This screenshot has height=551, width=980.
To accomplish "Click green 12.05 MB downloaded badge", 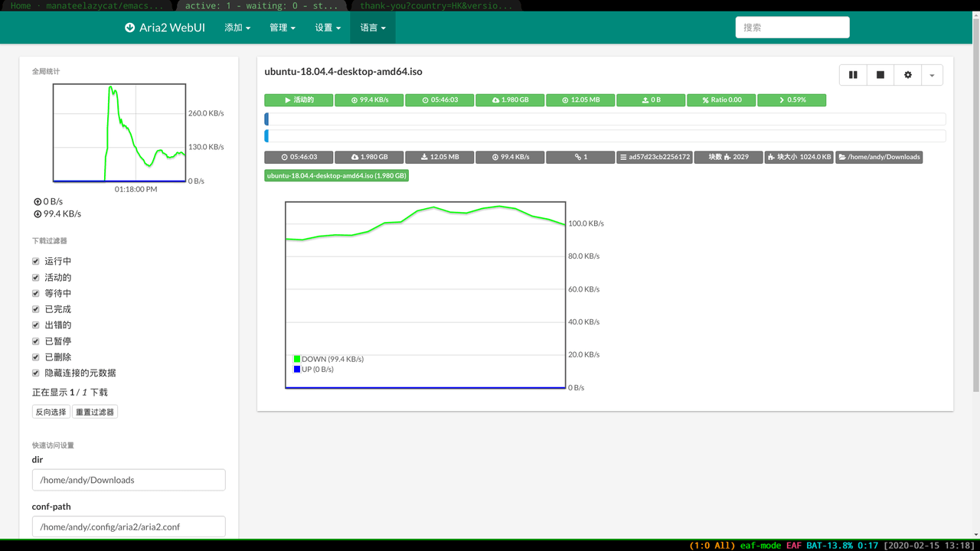I will (x=580, y=100).
